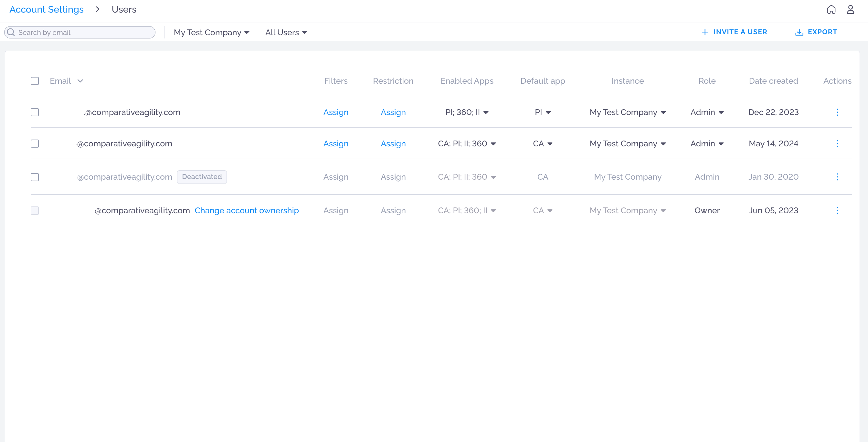
Task: Select the deactivated user's checkbox
Action: (x=35, y=177)
